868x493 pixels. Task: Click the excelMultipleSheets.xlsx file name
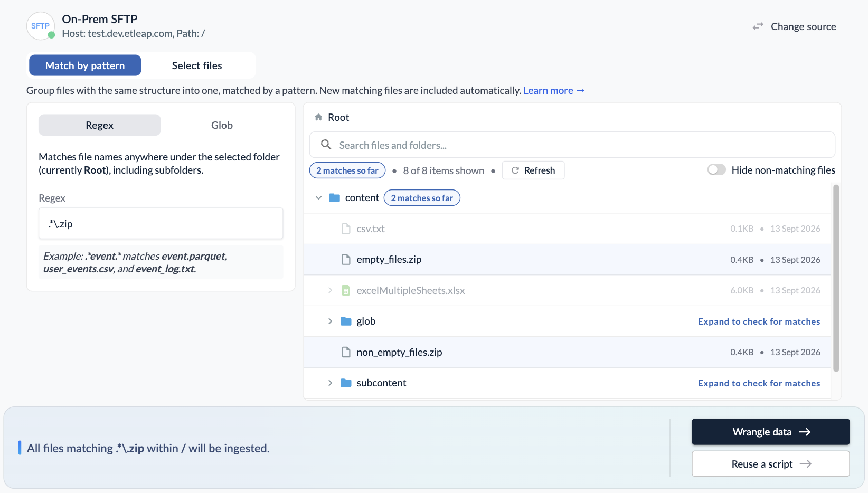(x=411, y=290)
